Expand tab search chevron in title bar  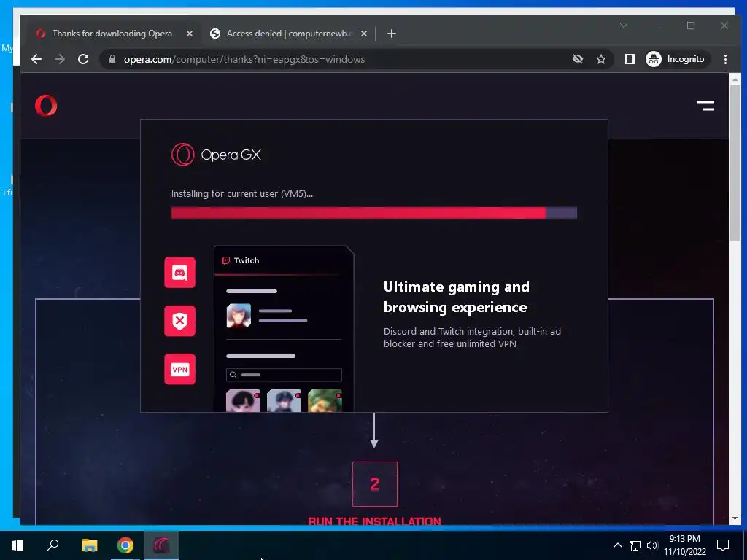[x=624, y=26]
